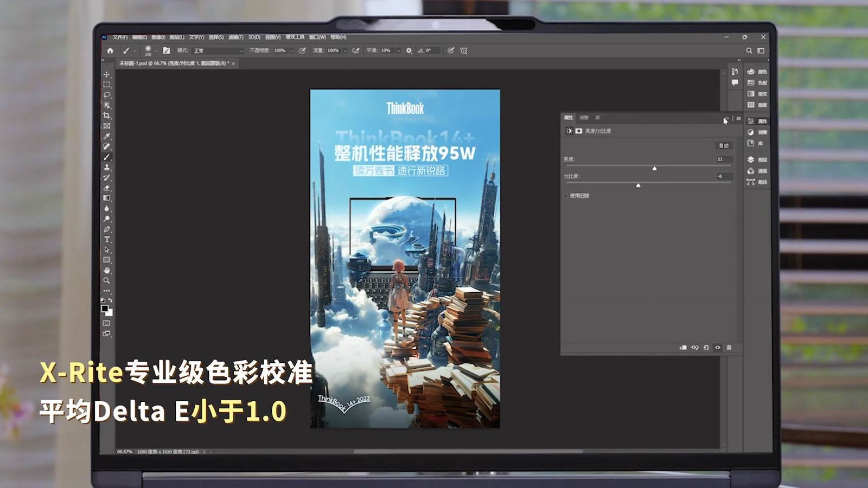Open the 平滑 smoothing dropdown arrow
Screen dimensions: 868x488
tap(398, 50)
